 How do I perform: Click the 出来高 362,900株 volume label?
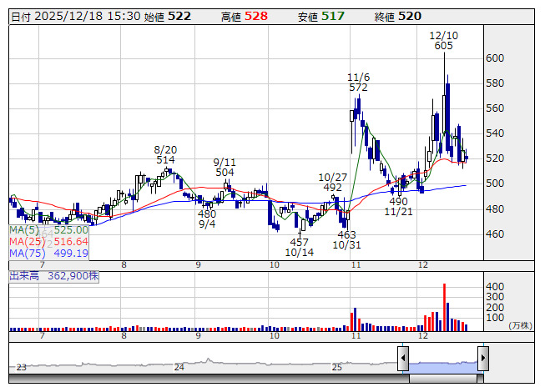point(54,276)
